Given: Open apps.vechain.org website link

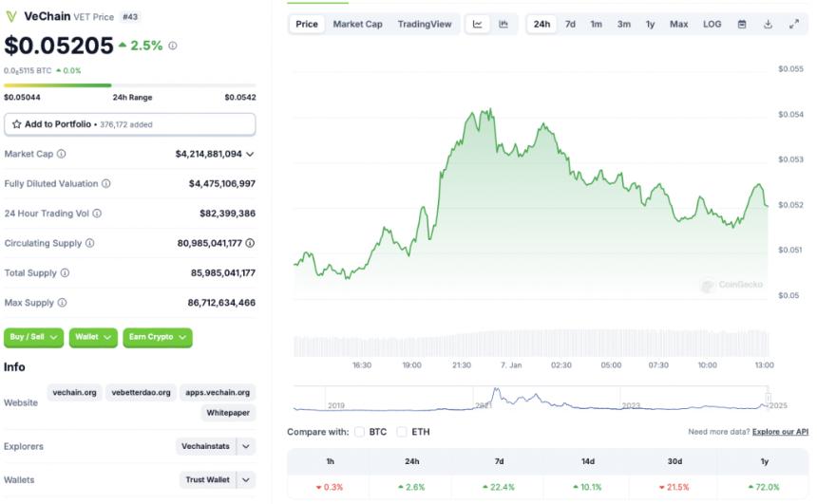Looking at the screenshot, I should coord(218,392).
